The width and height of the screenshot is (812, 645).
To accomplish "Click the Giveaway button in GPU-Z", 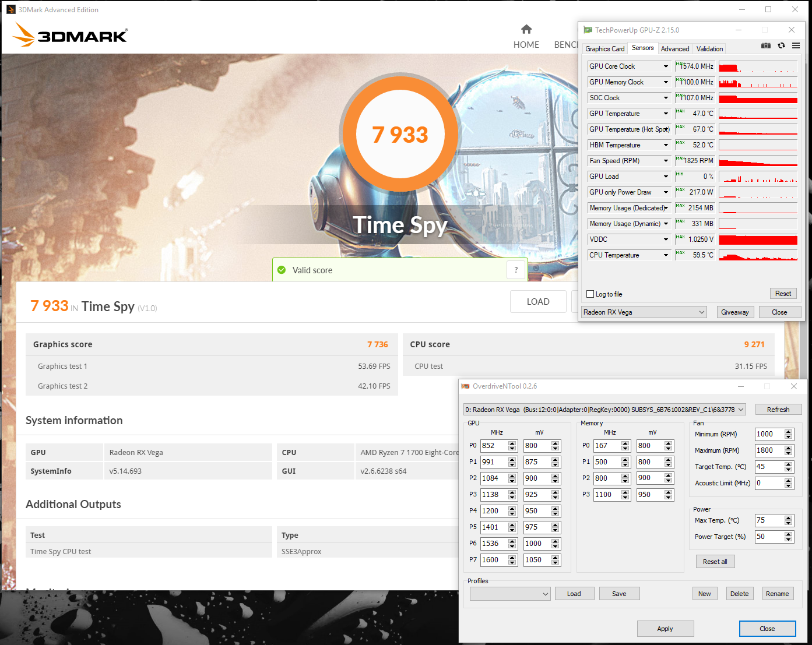I will [x=735, y=312].
